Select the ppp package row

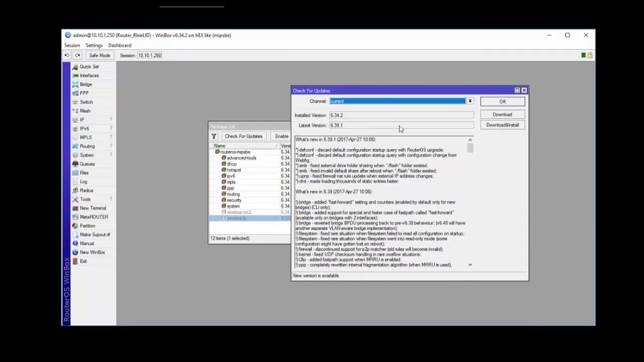click(x=249, y=188)
